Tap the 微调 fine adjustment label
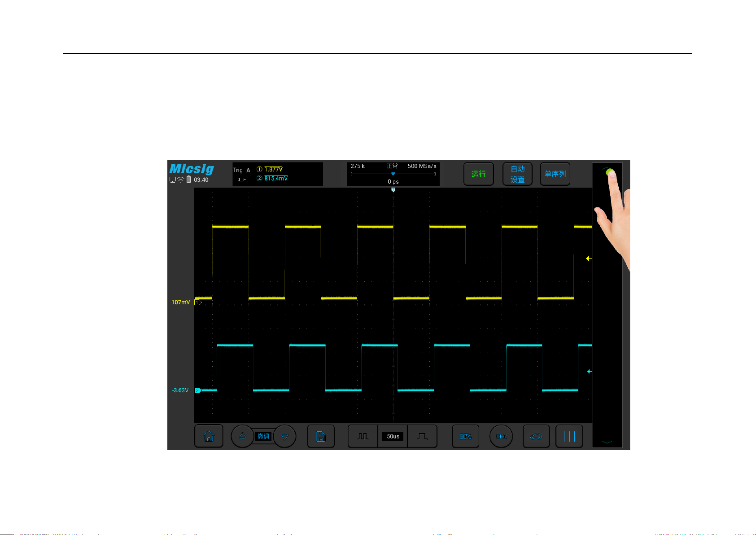 click(x=263, y=436)
